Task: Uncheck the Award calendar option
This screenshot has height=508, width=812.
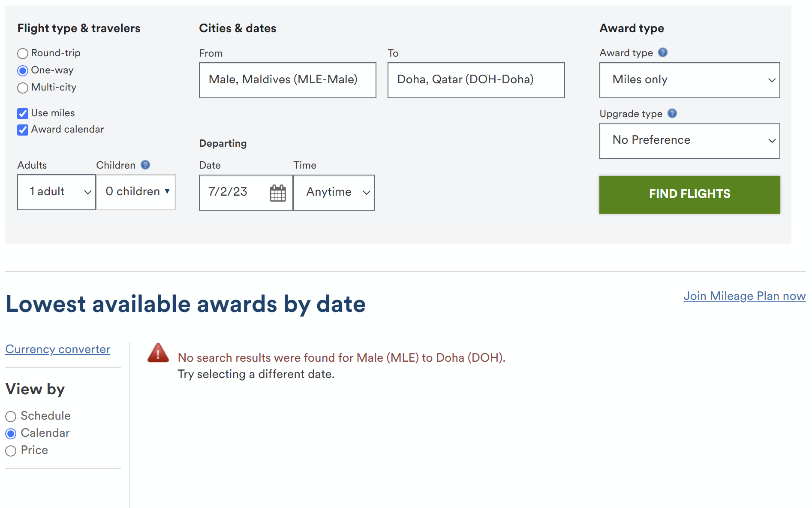Action: click(x=22, y=130)
